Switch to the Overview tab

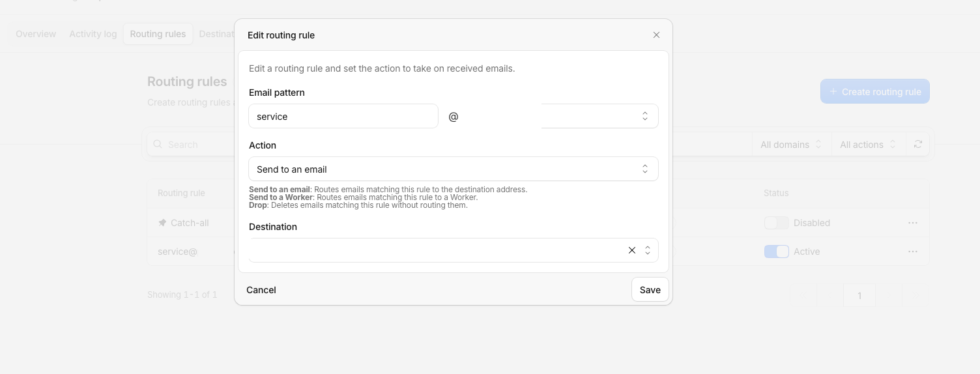point(36,34)
